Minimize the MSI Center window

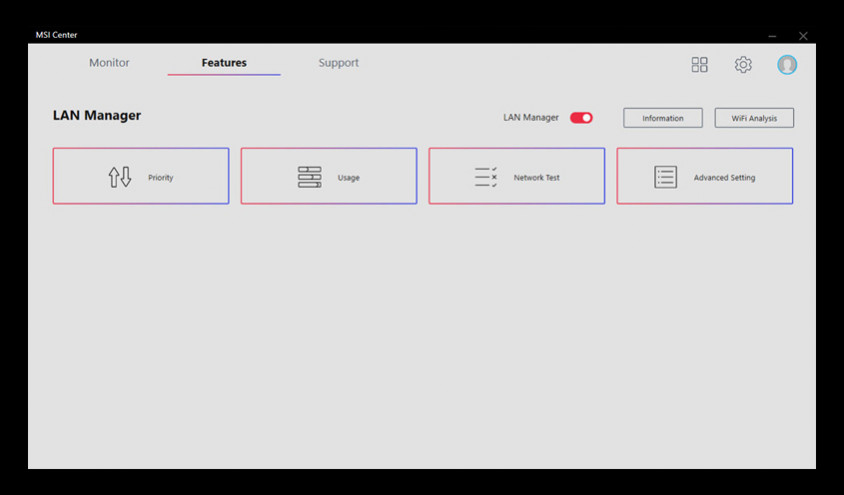772,36
